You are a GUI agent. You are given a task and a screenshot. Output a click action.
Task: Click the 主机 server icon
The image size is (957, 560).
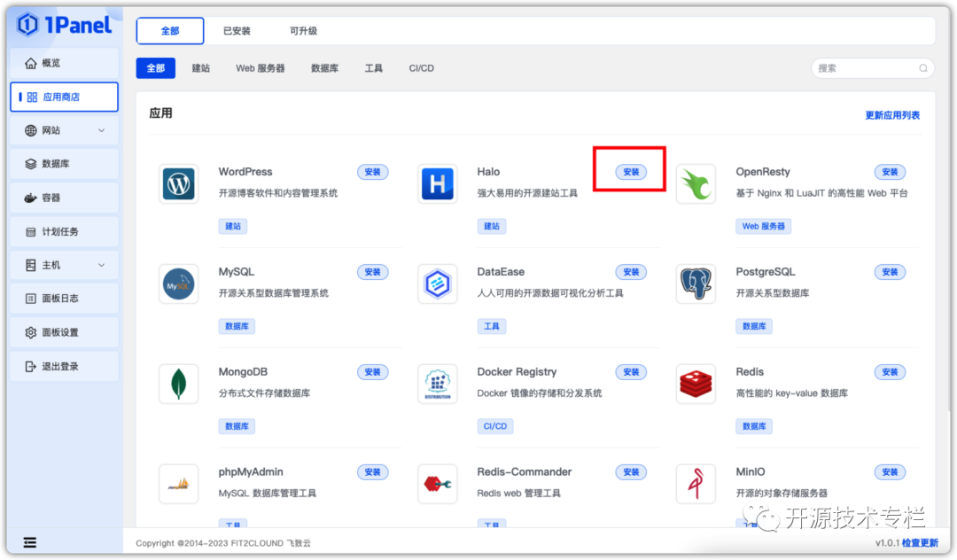coord(30,265)
